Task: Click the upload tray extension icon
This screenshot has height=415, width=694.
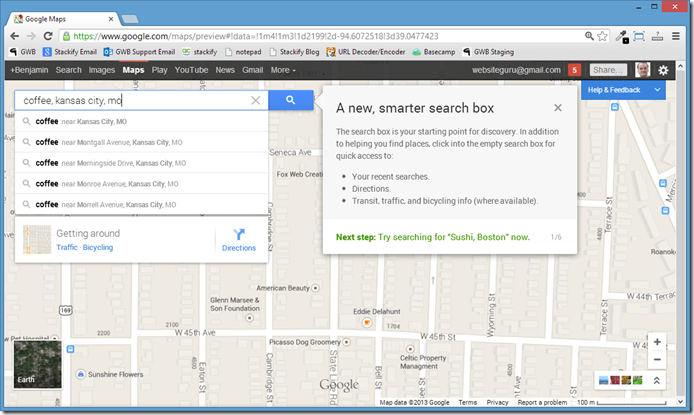Action: click(657, 36)
